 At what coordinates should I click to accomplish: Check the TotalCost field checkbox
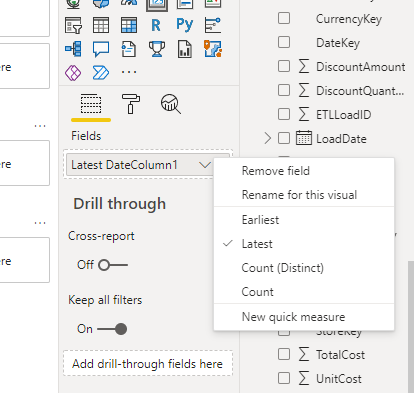tap(284, 354)
